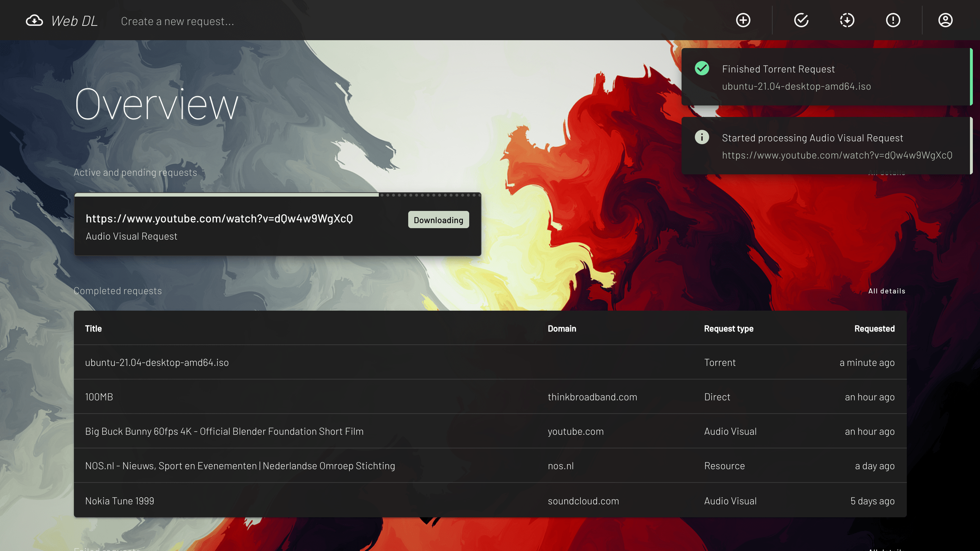Image resolution: width=980 pixels, height=551 pixels.
Task: Click the Downloading status button
Action: 438,220
